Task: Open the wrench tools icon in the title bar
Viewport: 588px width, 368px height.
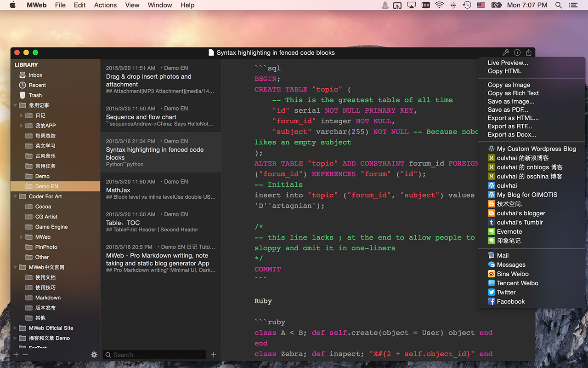Action: pyautogui.click(x=506, y=52)
